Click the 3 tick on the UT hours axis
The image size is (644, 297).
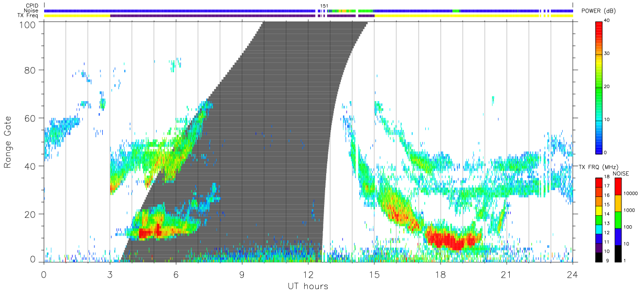110,274
